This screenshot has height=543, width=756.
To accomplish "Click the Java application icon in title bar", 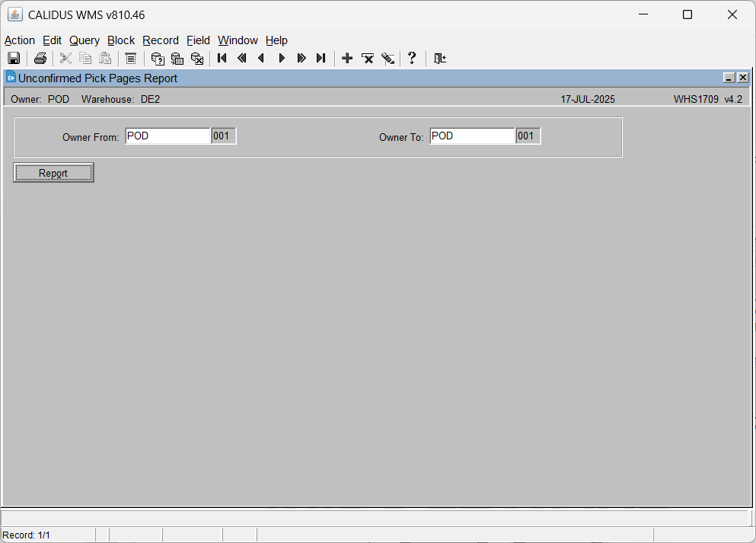I will (x=15, y=14).
